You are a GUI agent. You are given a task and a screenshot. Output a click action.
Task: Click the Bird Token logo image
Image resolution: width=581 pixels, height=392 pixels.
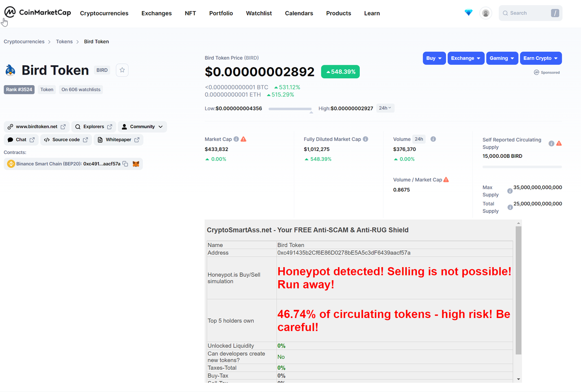tap(10, 71)
